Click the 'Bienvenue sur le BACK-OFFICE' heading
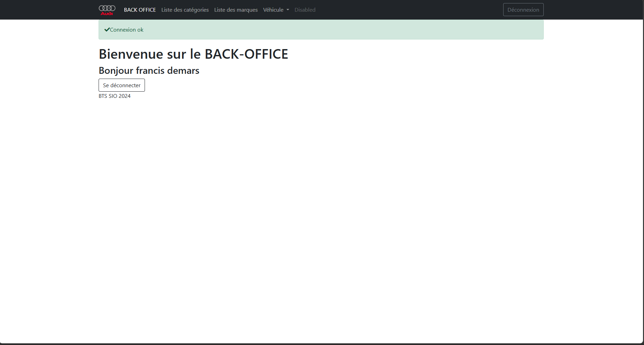644x345 pixels. (x=193, y=54)
